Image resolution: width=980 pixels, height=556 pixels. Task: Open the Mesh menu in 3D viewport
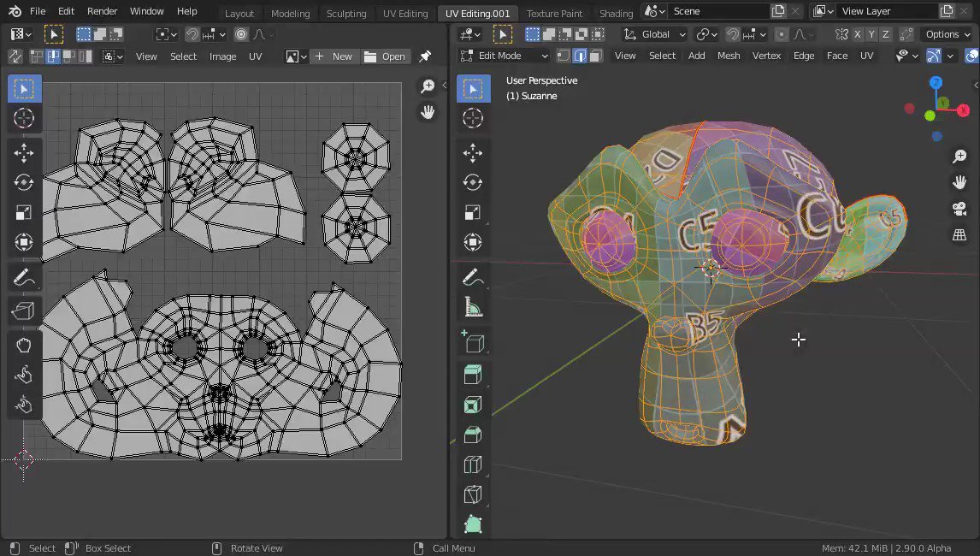pos(728,56)
